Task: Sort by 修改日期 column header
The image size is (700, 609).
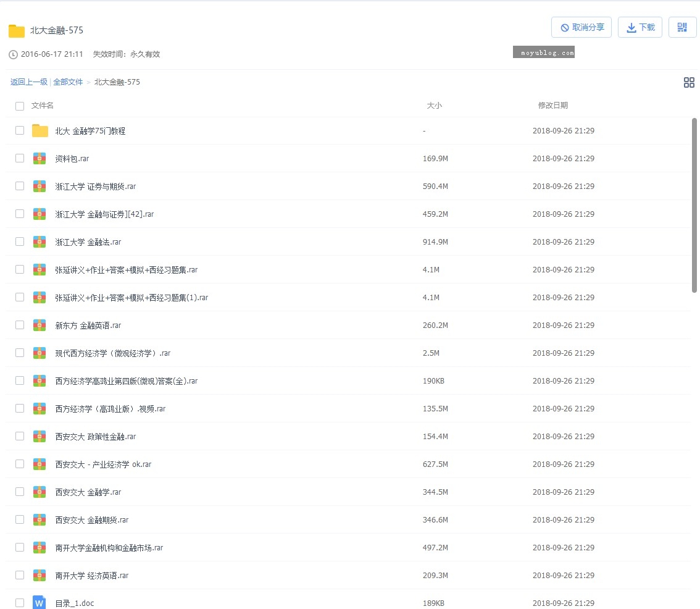Action: pos(552,106)
